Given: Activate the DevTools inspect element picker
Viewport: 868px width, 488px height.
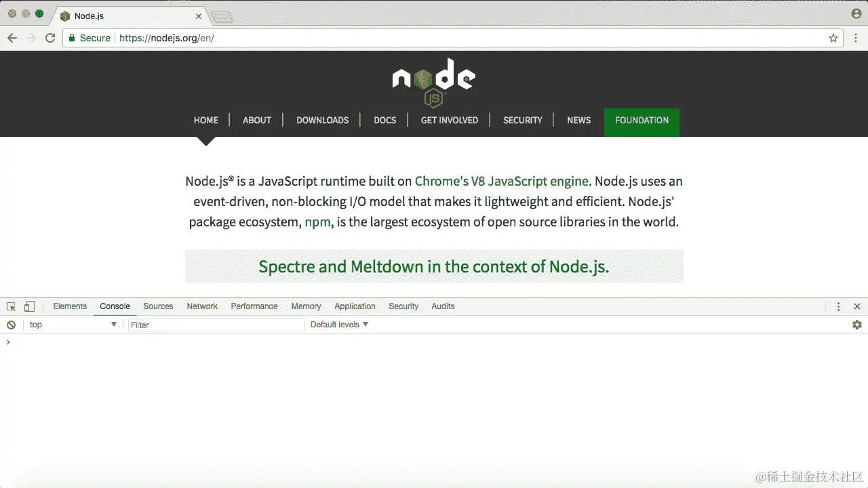Looking at the screenshot, I should coord(12,306).
